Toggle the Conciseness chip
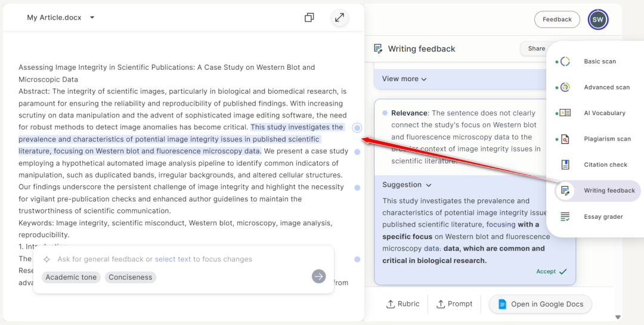Image resolution: width=644 pixels, height=325 pixels. pyautogui.click(x=131, y=277)
